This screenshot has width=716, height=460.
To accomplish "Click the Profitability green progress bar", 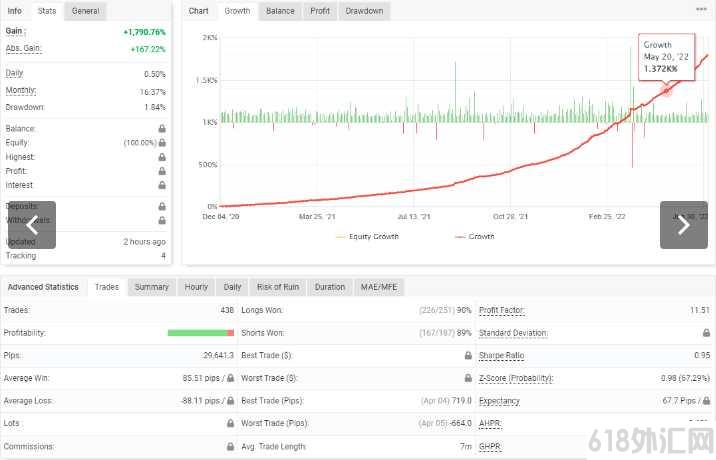I will [197, 333].
